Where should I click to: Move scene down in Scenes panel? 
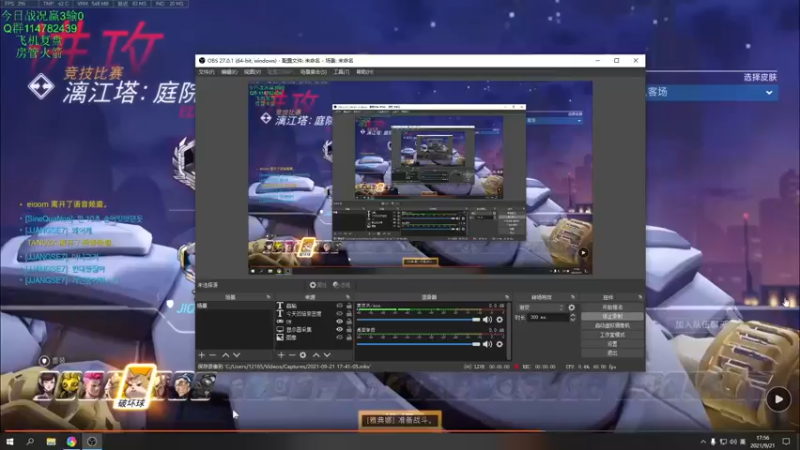pyautogui.click(x=236, y=355)
